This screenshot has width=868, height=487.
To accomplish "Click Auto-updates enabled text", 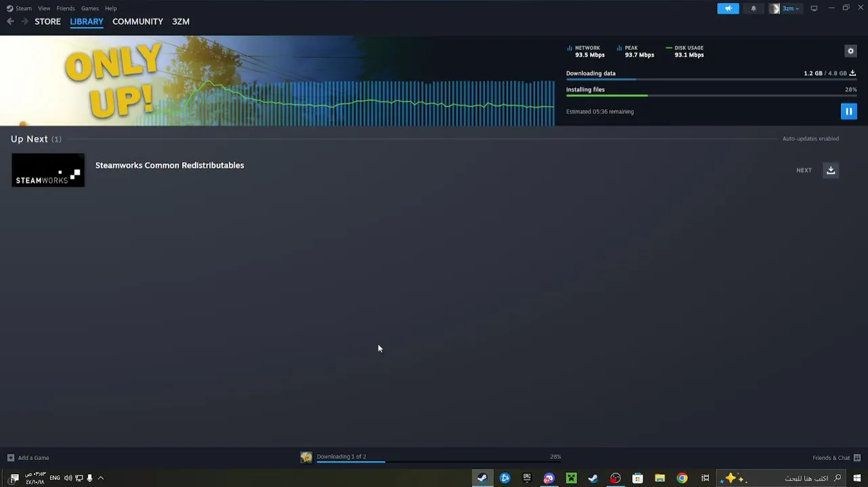I will 810,139.
